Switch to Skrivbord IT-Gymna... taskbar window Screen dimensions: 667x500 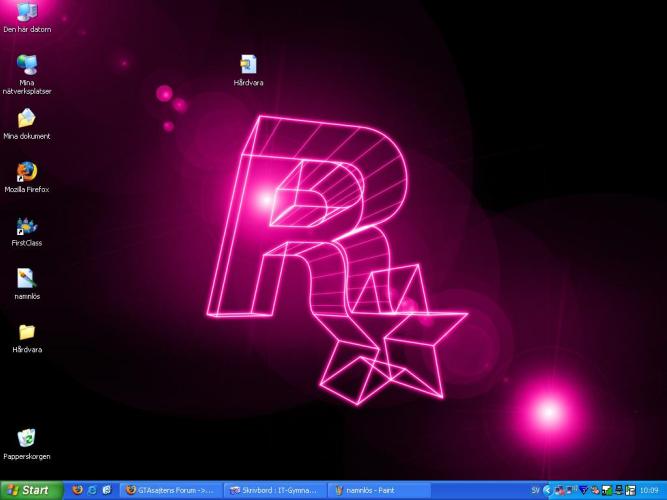tap(274, 490)
